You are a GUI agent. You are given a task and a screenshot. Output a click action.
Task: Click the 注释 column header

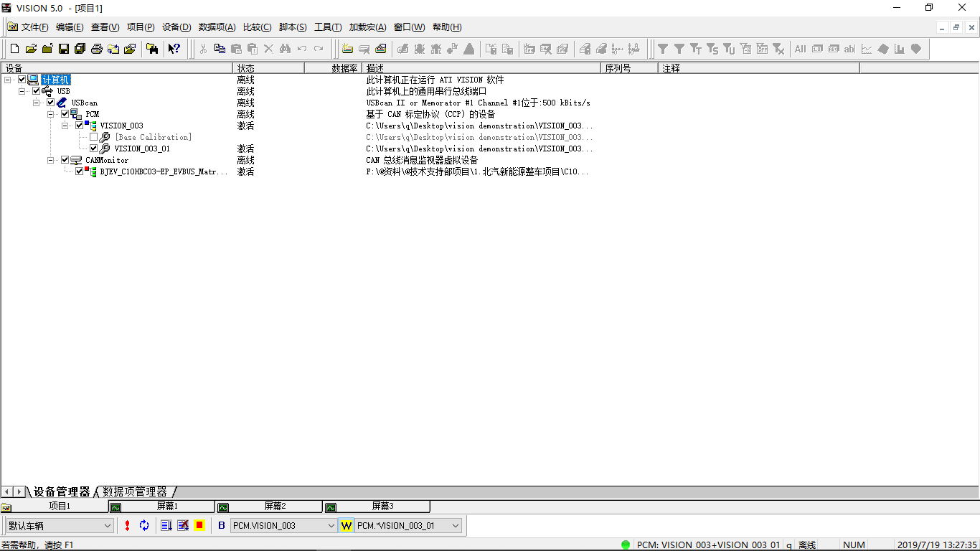click(759, 68)
